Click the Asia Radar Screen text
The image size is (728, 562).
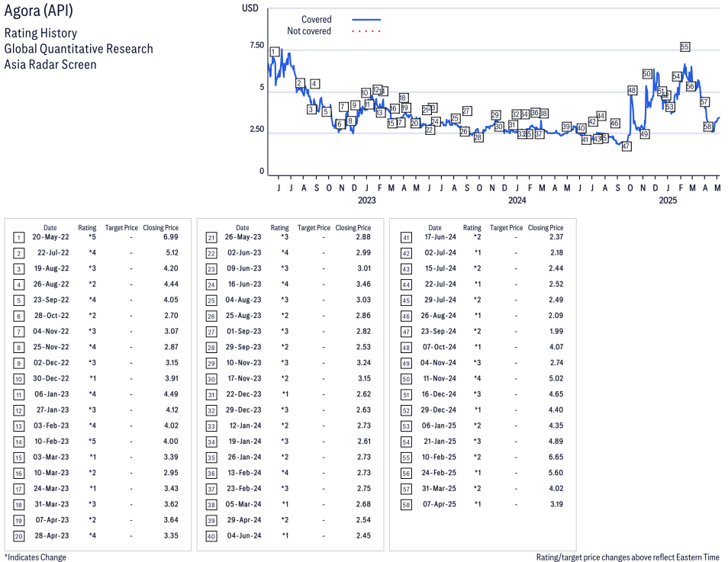click(x=50, y=65)
